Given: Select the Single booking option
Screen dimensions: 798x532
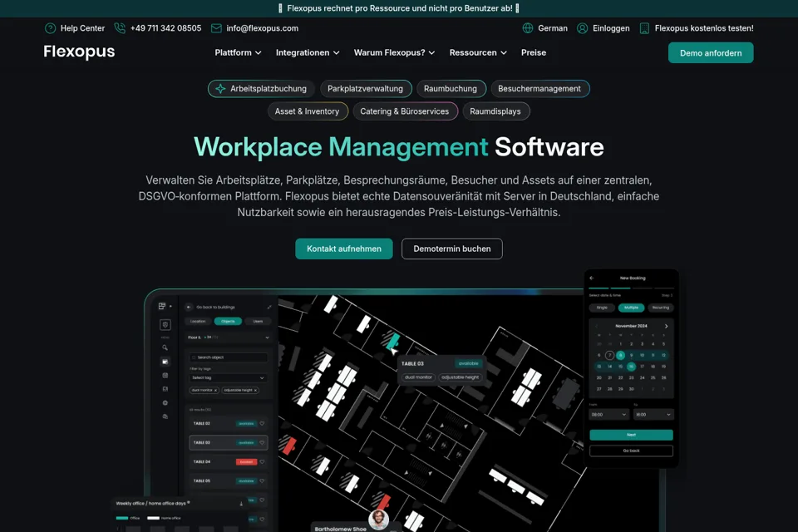Looking at the screenshot, I should 602,308.
